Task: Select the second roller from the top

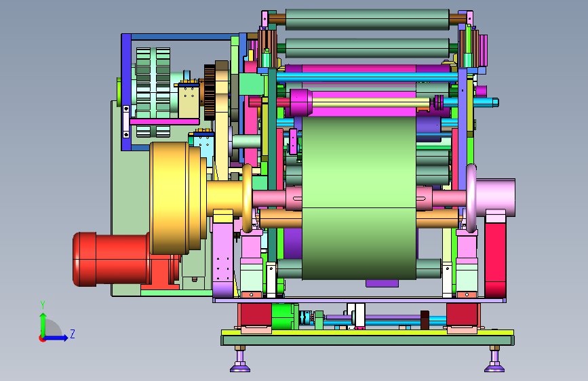Action: 367,47
